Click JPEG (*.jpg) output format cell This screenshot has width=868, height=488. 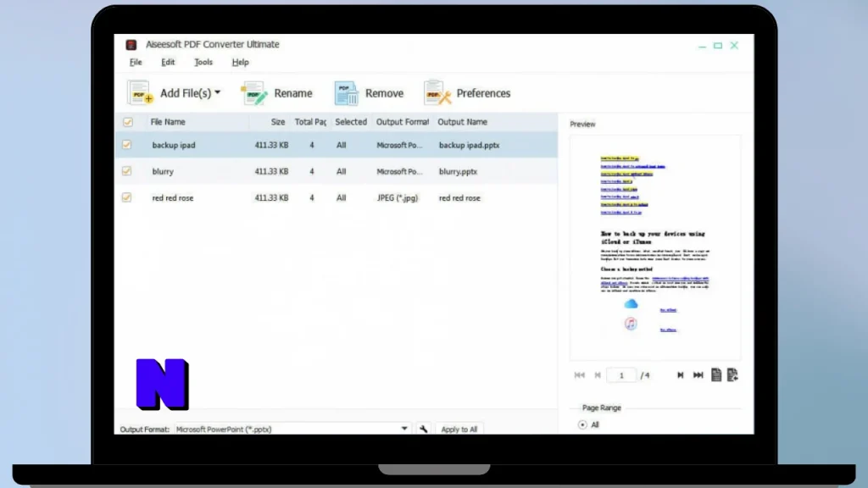398,197
